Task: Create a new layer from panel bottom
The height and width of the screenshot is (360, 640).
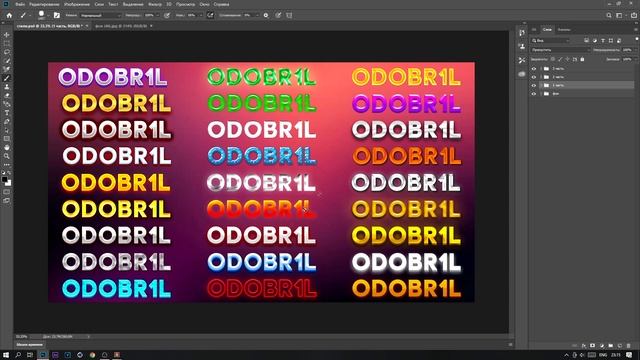Action: 620,346
